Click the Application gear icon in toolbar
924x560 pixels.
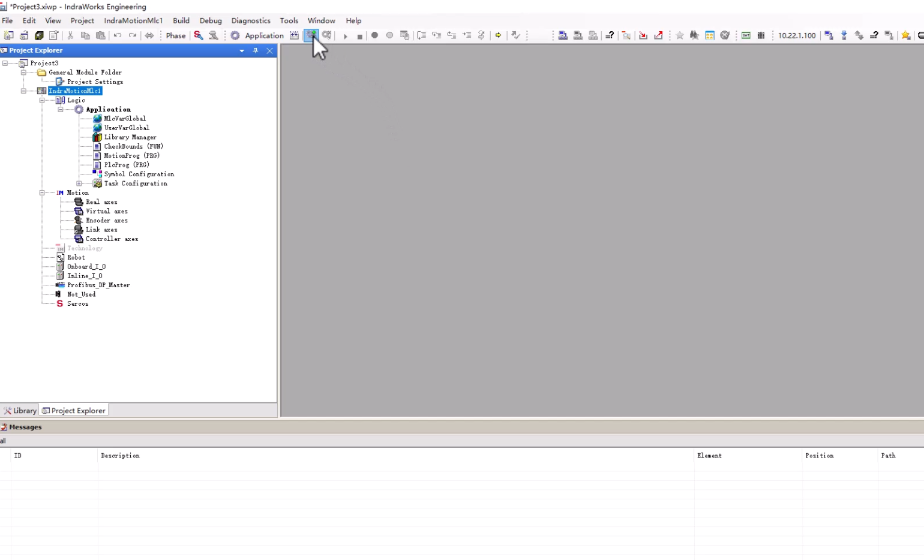click(x=235, y=35)
